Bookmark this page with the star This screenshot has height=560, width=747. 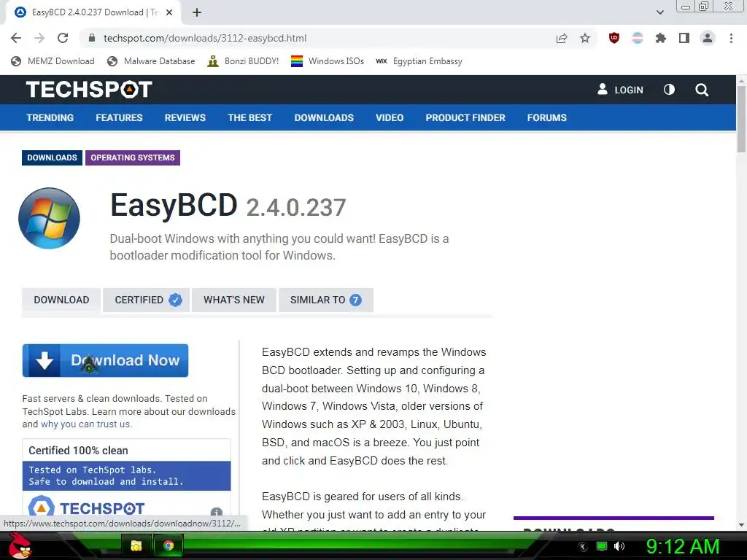click(585, 38)
